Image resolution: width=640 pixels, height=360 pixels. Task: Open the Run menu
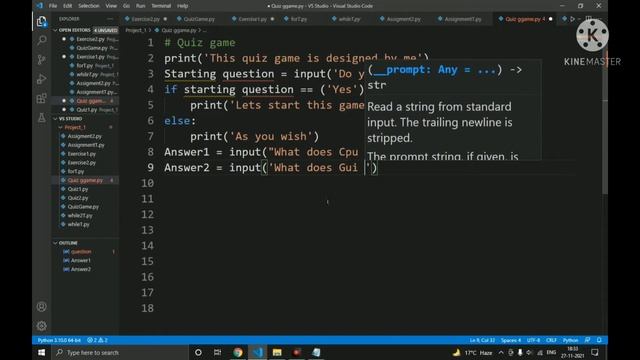click(x=140, y=6)
